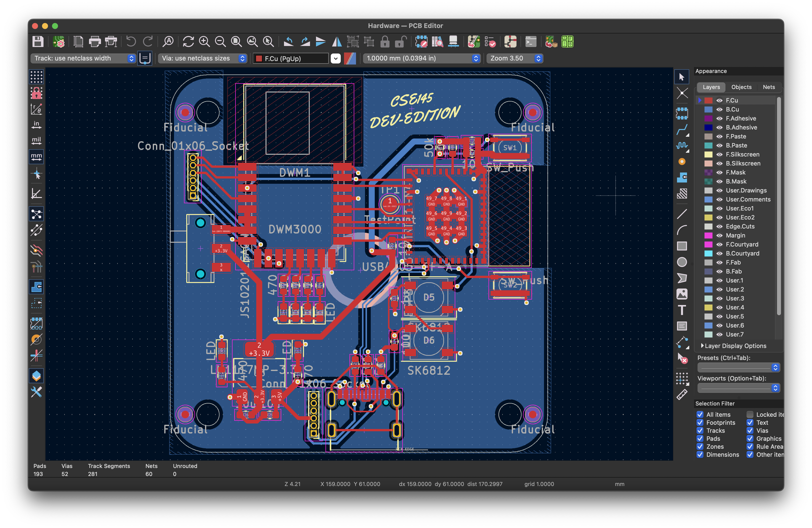
Task: Toggle Zones checkbox in Selection Filter
Action: pyautogui.click(x=700, y=446)
